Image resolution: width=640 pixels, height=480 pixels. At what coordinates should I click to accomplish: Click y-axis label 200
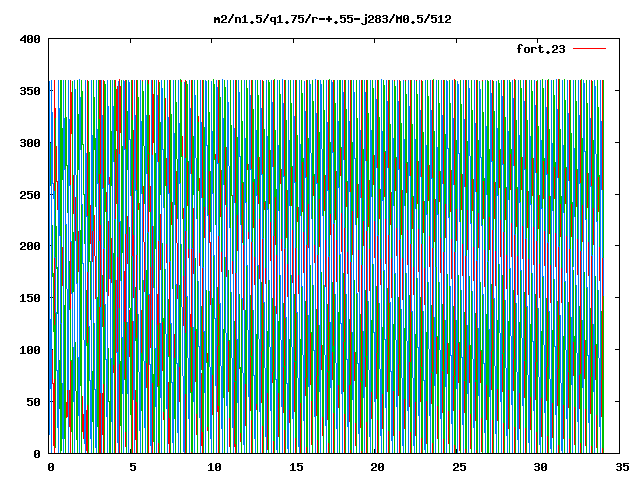pyautogui.click(x=30, y=246)
